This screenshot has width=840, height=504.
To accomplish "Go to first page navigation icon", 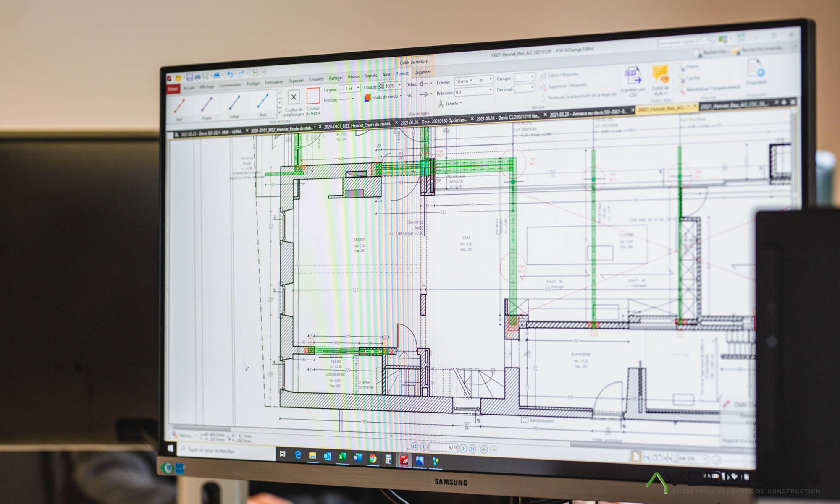I will (x=415, y=447).
